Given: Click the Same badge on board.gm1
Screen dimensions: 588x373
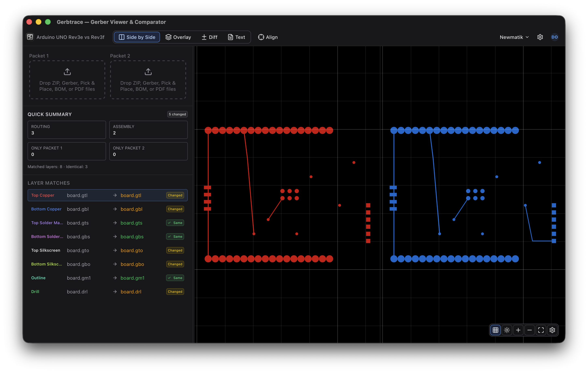Looking at the screenshot, I should [175, 278].
